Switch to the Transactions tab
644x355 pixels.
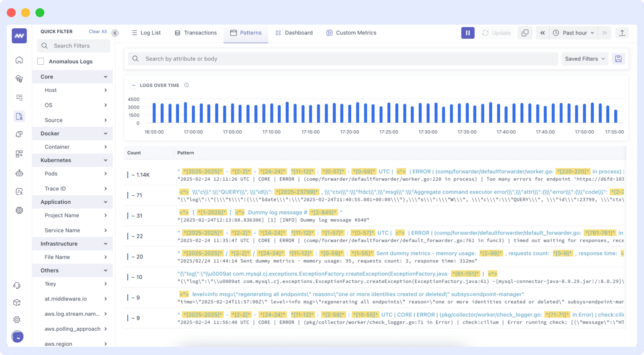(195, 33)
